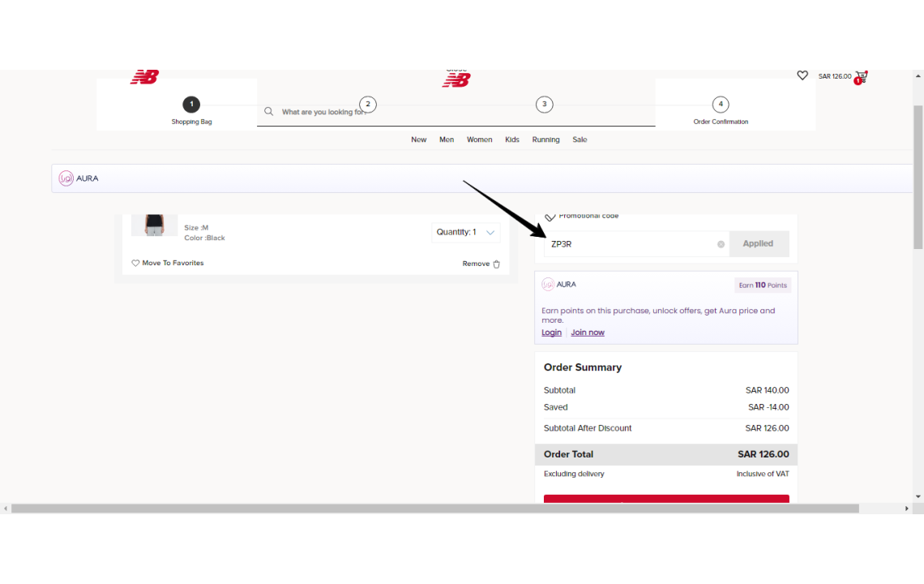This screenshot has width=924, height=584.
Task: Open the Running menu item
Action: click(545, 140)
